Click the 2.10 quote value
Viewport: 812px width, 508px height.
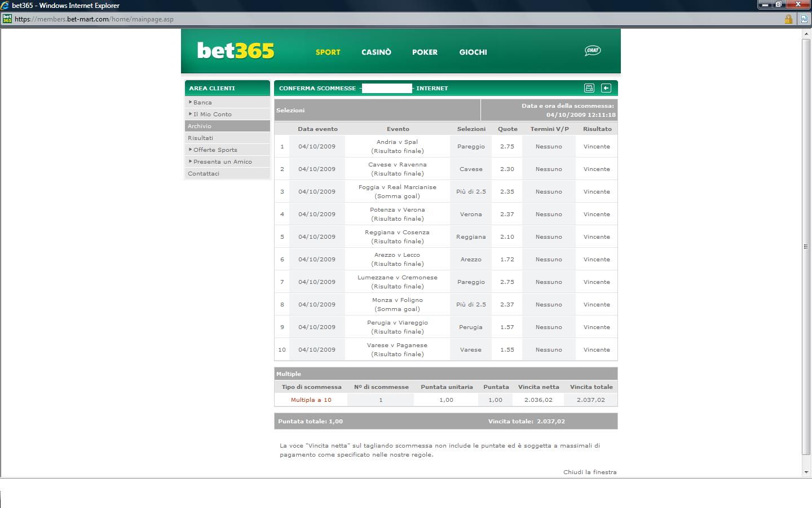507,237
